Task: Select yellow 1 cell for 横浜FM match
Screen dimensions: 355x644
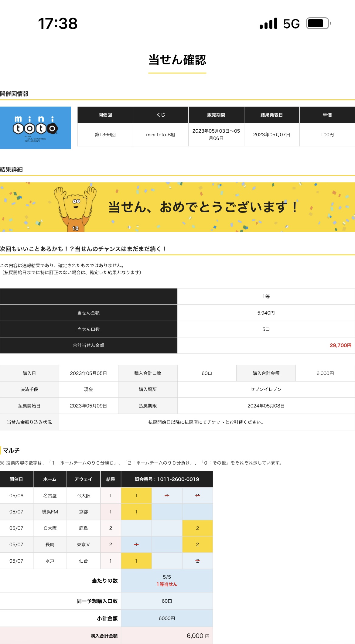Action: 136,512
